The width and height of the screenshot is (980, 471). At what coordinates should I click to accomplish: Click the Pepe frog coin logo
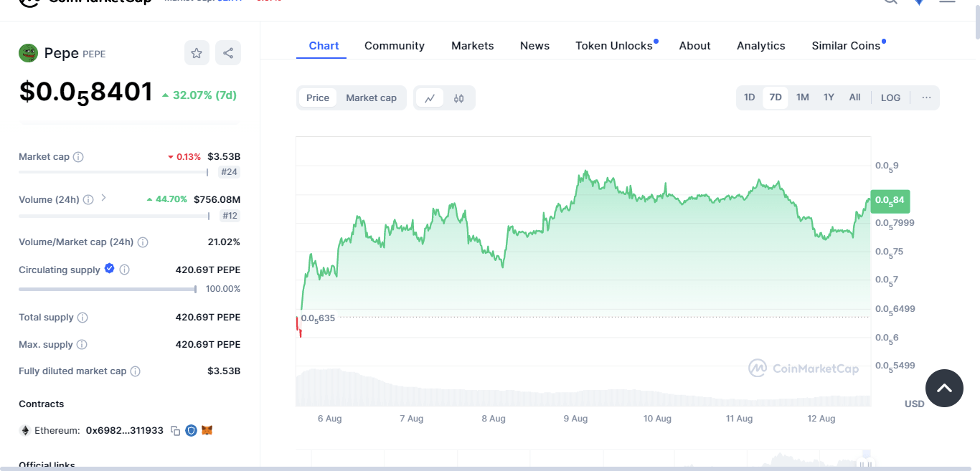[28, 53]
